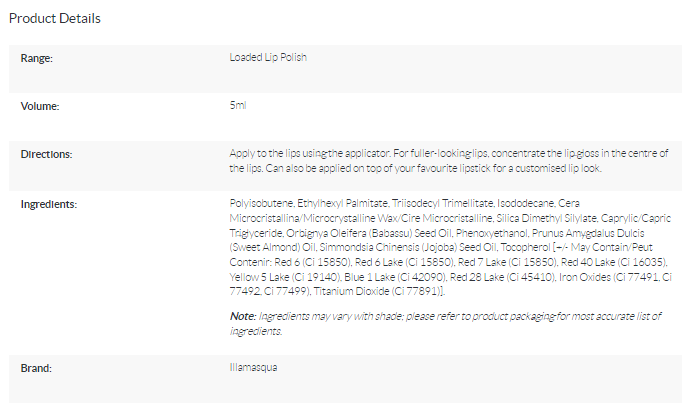Open the Illamasqua brand value
This screenshot has height=403, width=700.
pyautogui.click(x=251, y=368)
